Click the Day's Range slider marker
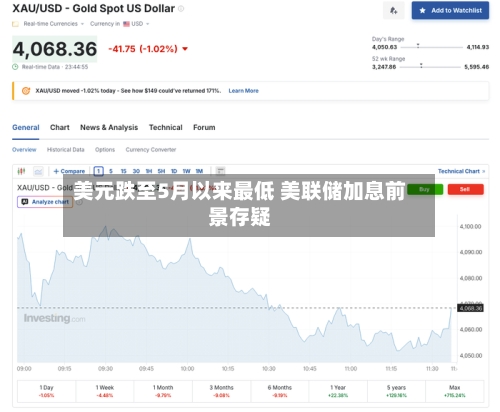Viewport: 500px width, 412px height. [418, 46]
